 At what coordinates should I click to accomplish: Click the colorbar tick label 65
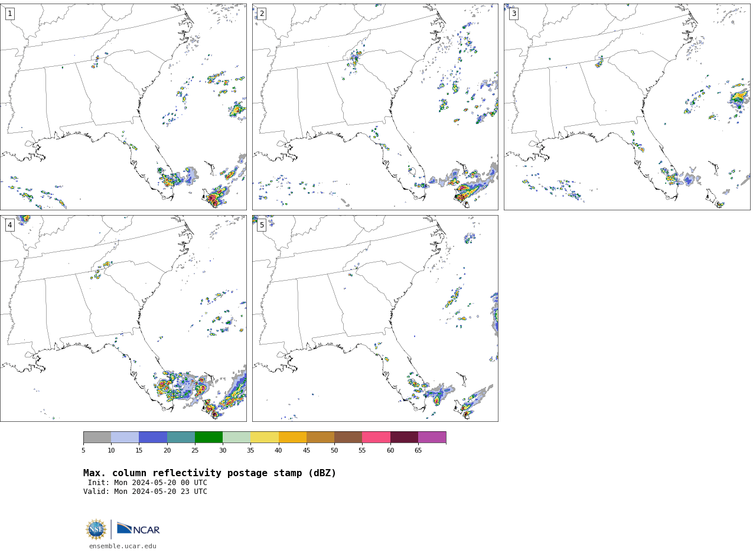(x=418, y=451)
